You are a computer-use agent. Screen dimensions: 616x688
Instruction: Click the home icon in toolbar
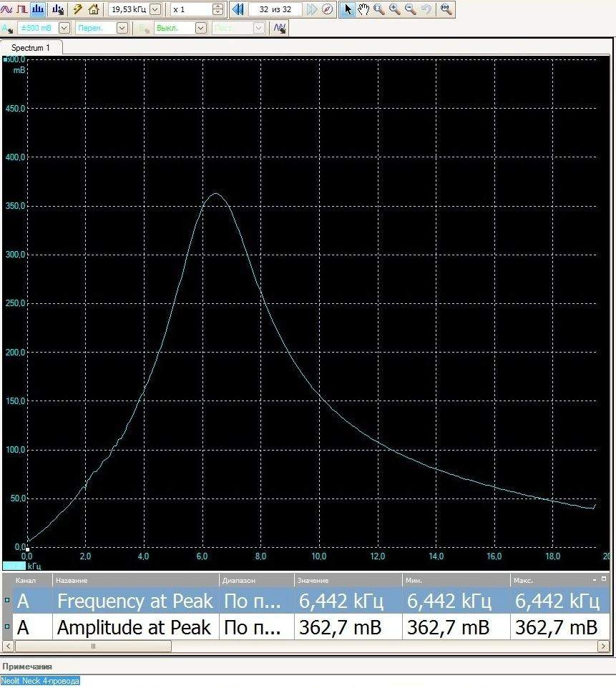point(94,9)
